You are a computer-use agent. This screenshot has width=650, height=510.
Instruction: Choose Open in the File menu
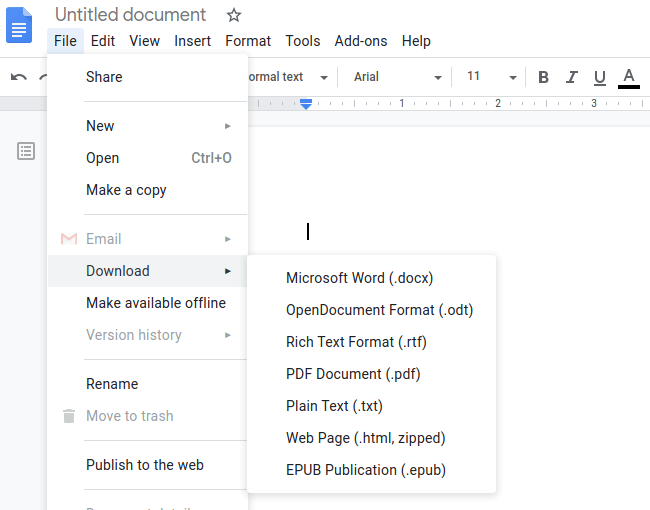coord(148,158)
